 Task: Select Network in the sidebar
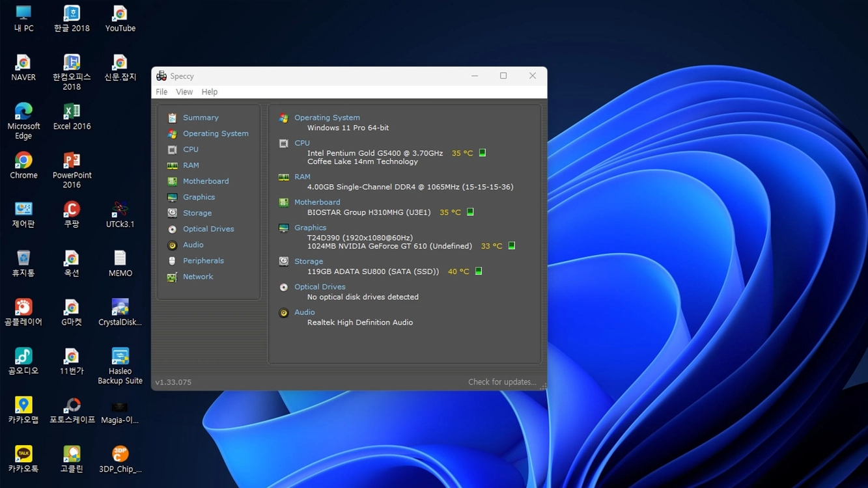coord(198,277)
